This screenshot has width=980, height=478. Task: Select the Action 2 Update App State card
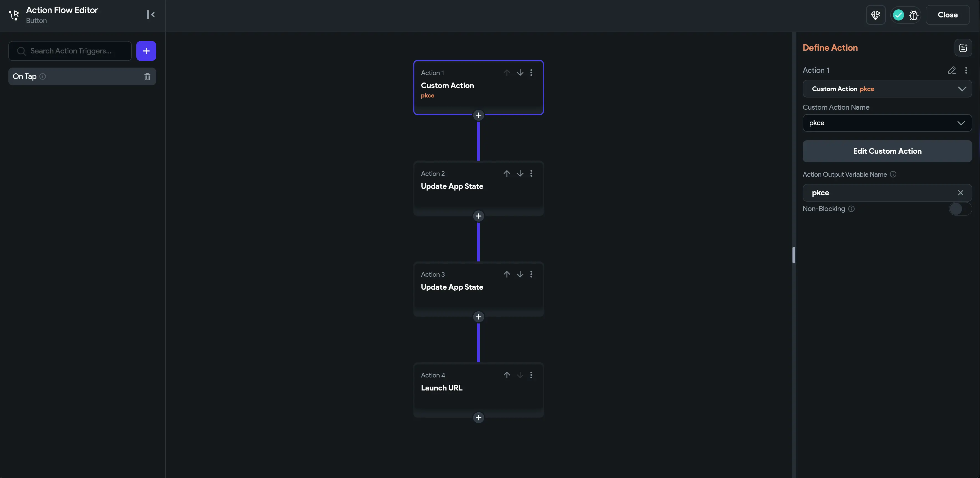(x=478, y=188)
